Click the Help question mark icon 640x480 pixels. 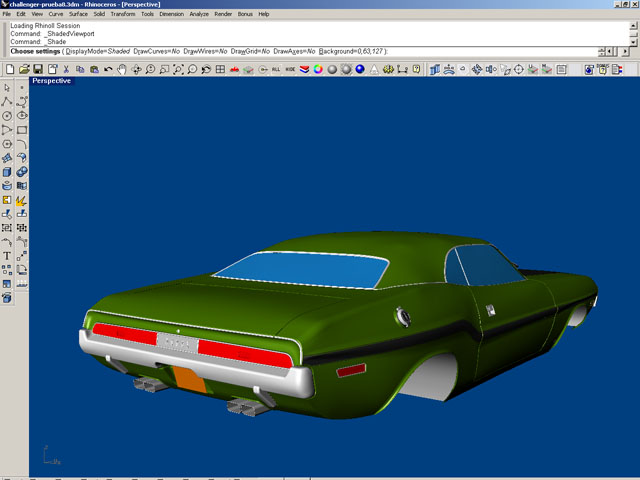click(416, 69)
